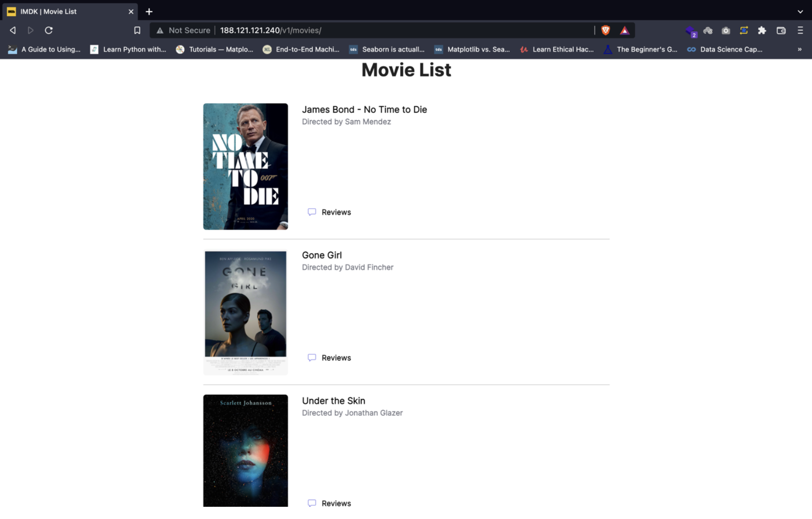812x519 pixels.
Task: Open the Brave Rewards triangle icon
Action: click(x=624, y=30)
